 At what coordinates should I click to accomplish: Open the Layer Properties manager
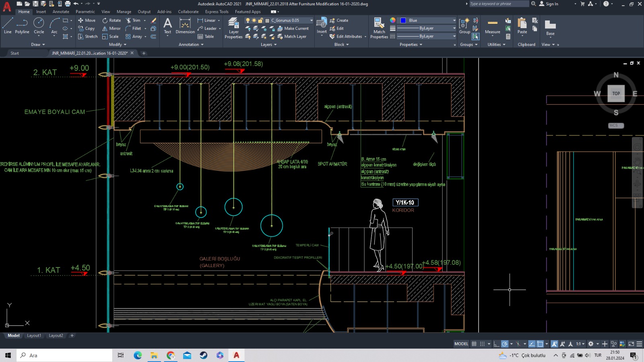tap(233, 28)
